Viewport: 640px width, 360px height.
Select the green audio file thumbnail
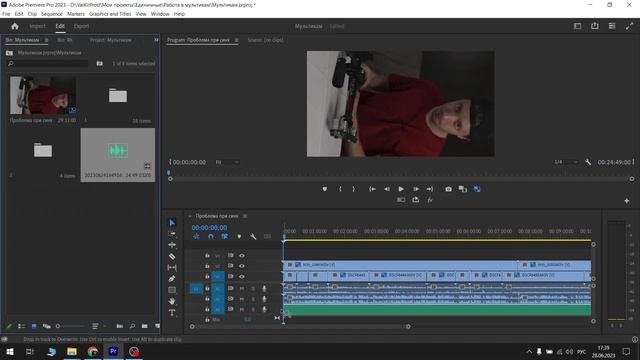[x=118, y=151]
